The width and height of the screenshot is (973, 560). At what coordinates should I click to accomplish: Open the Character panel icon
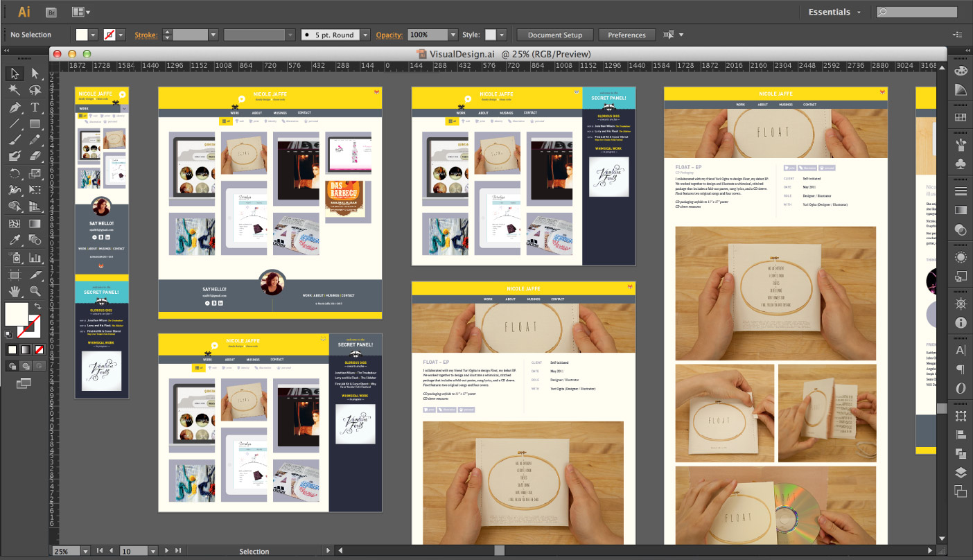click(x=961, y=351)
